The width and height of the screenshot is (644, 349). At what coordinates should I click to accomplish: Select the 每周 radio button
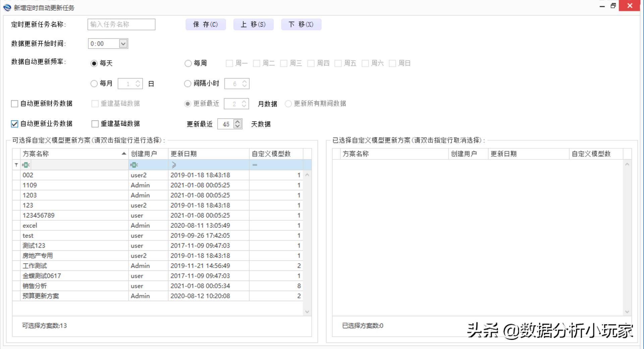coord(188,63)
